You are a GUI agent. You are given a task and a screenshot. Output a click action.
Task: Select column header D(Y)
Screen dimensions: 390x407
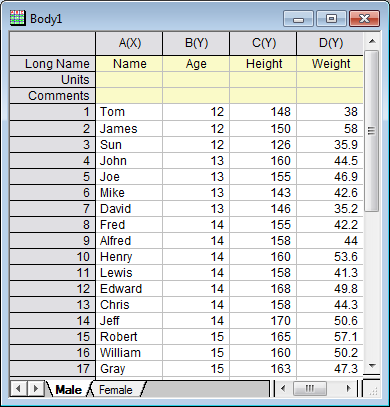(x=330, y=43)
